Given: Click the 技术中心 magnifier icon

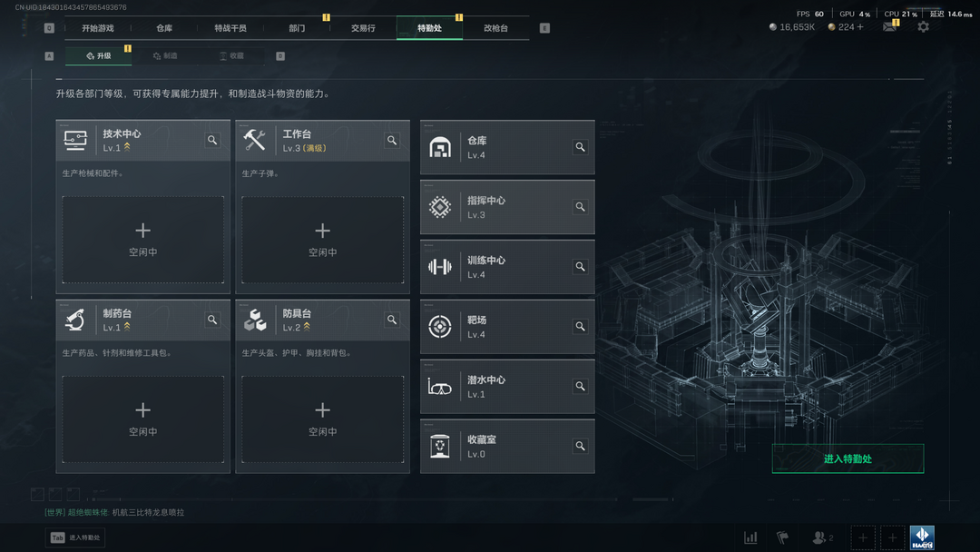Looking at the screenshot, I should (x=212, y=140).
